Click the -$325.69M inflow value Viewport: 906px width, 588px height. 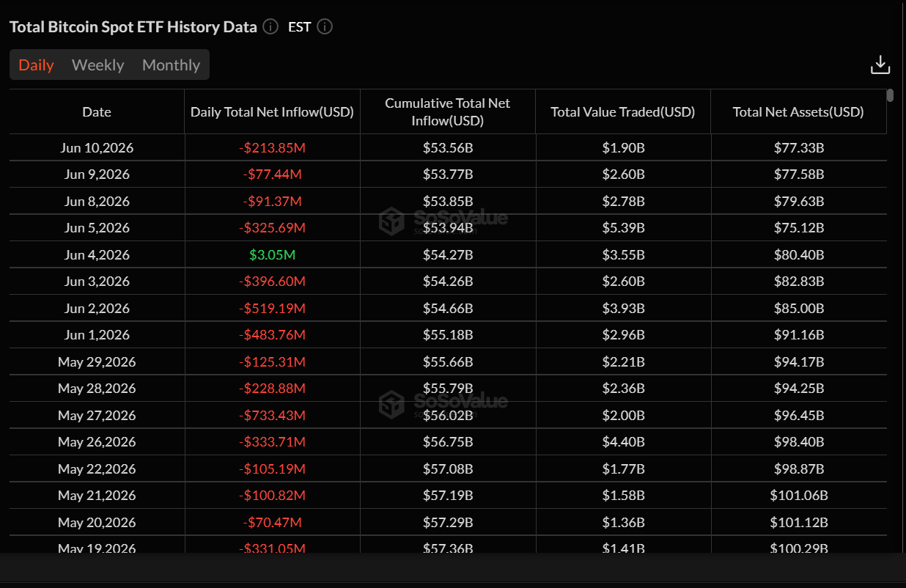pyautogui.click(x=272, y=228)
